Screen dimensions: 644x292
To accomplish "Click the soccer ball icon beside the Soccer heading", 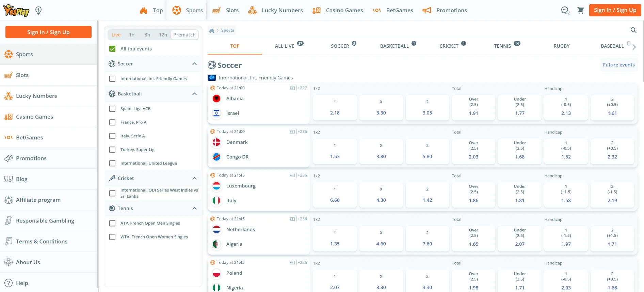I will pos(212,65).
